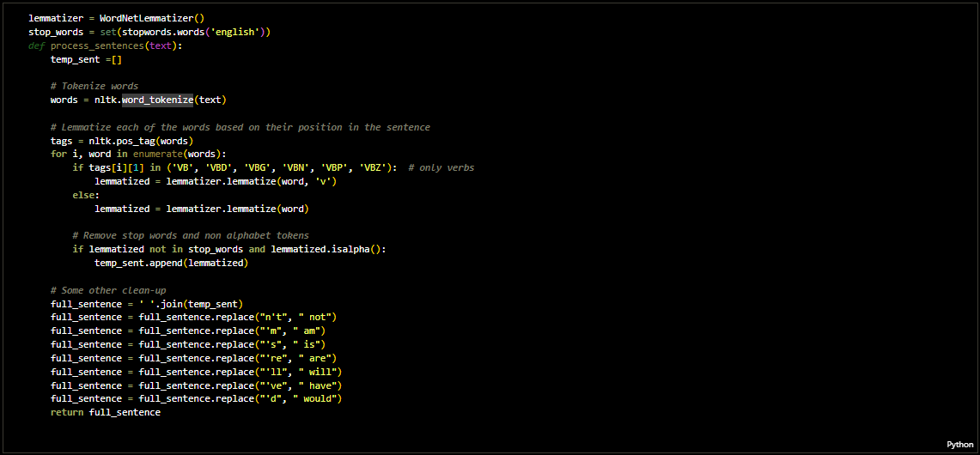The image size is (980, 455).
Task: Click the "# Some other clean-up" comment
Action: (x=107, y=290)
